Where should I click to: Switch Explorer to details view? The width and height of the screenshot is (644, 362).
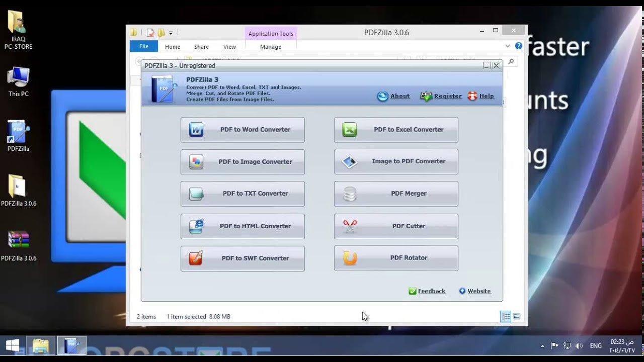[x=506, y=316]
